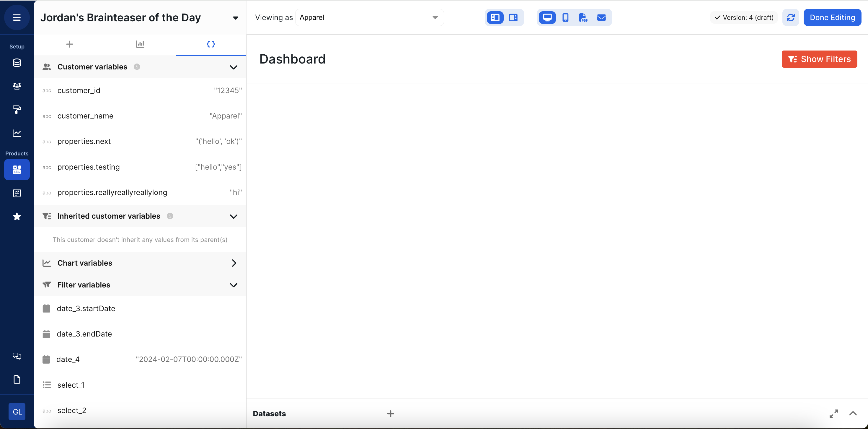
Task: Open the hamburger navigation menu
Action: (x=17, y=17)
